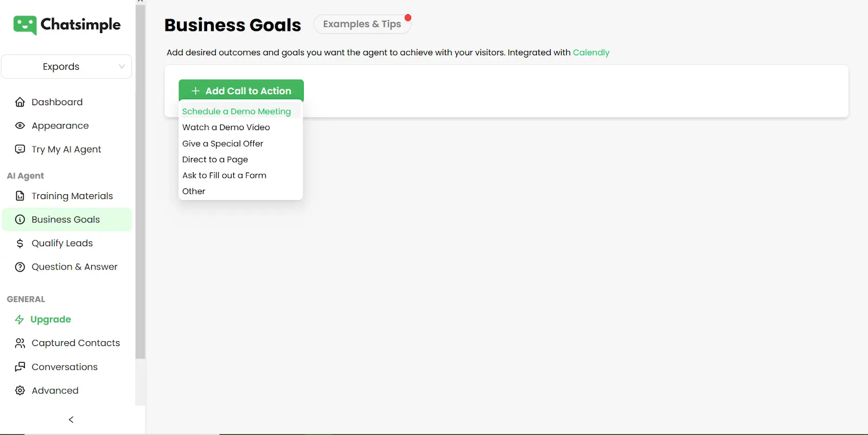
Task: Click the Qualify Leads dollar icon
Action: (20, 243)
